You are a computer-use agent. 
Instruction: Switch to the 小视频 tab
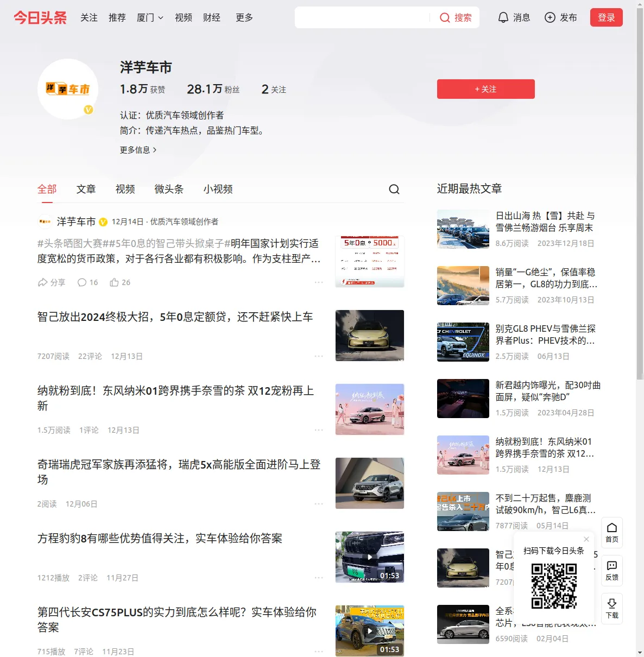pos(218,189)
